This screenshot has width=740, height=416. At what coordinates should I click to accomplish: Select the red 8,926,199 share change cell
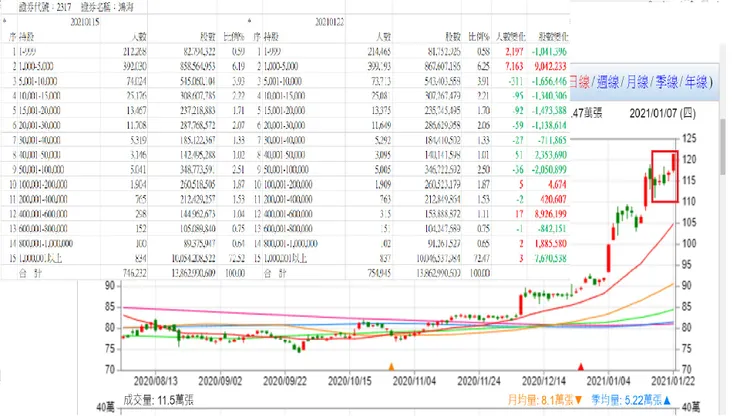click(x=550, y=214)
